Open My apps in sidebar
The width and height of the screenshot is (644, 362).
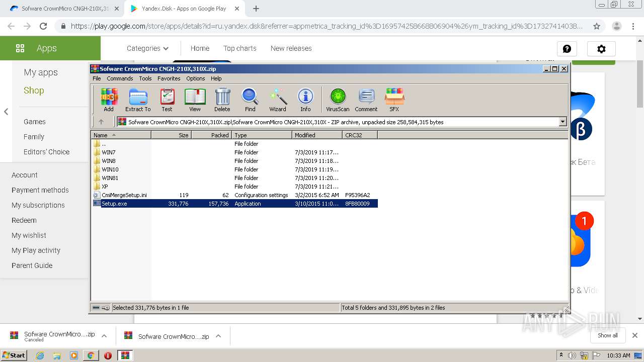(41, 72)
